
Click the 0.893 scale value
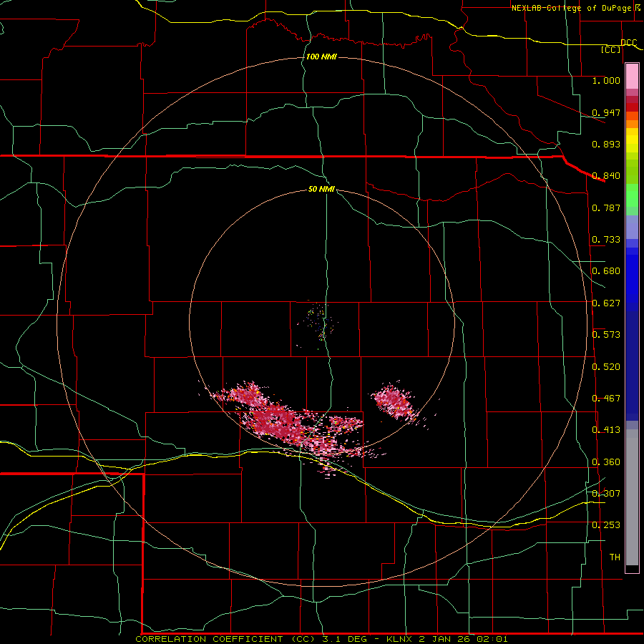coord(606,144)
